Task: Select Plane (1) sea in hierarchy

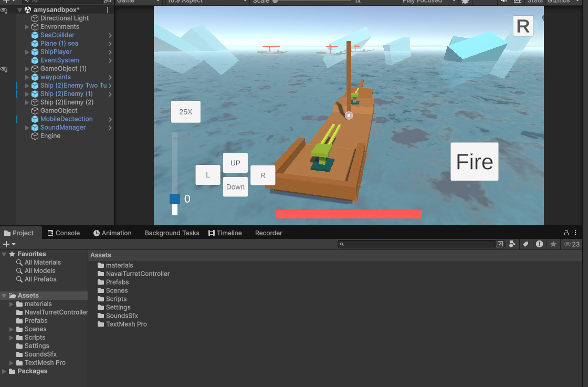Action: tap(59, 44)
